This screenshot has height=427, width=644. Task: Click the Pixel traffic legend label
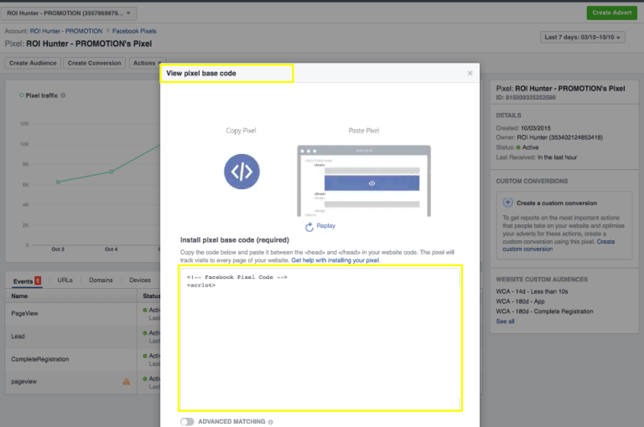(41, 95)
